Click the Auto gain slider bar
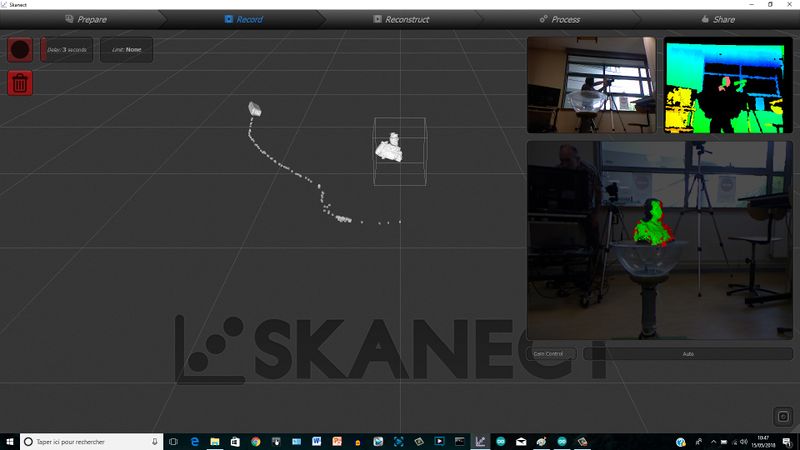This screenshot has width=800, height=450. coord(688,354)
